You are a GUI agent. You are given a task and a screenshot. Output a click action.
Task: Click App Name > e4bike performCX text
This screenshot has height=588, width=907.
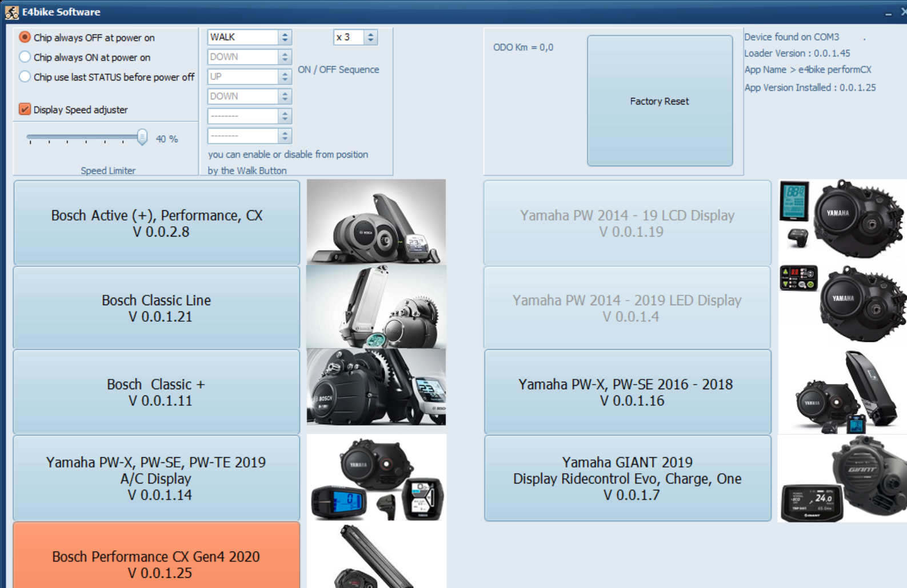point(808,70)
